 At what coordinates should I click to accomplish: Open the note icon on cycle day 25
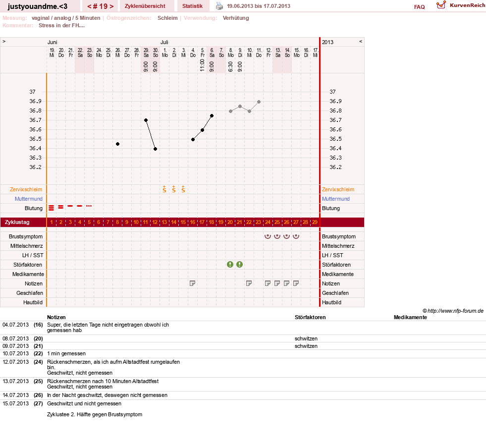coord(277,283)
